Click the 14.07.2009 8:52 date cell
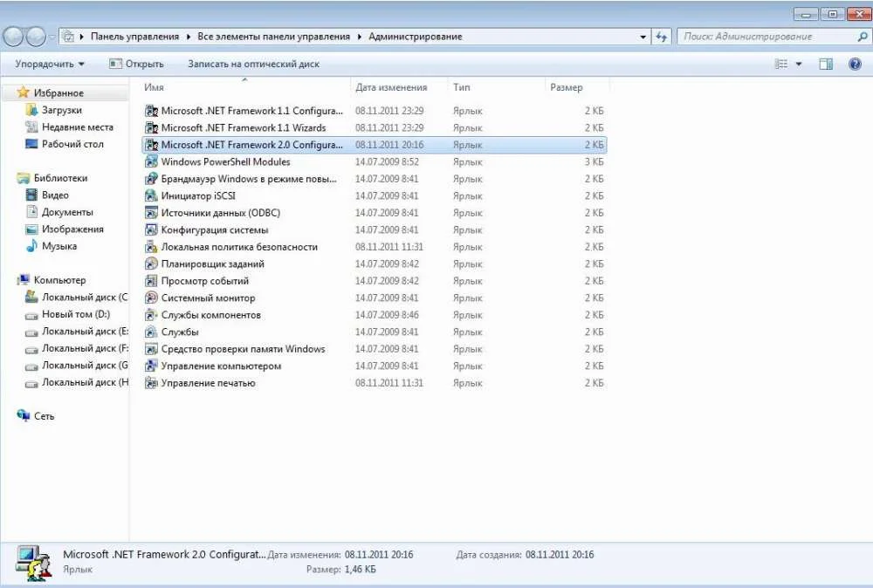This screenshot has width=873, height=588. pos(388,162)
